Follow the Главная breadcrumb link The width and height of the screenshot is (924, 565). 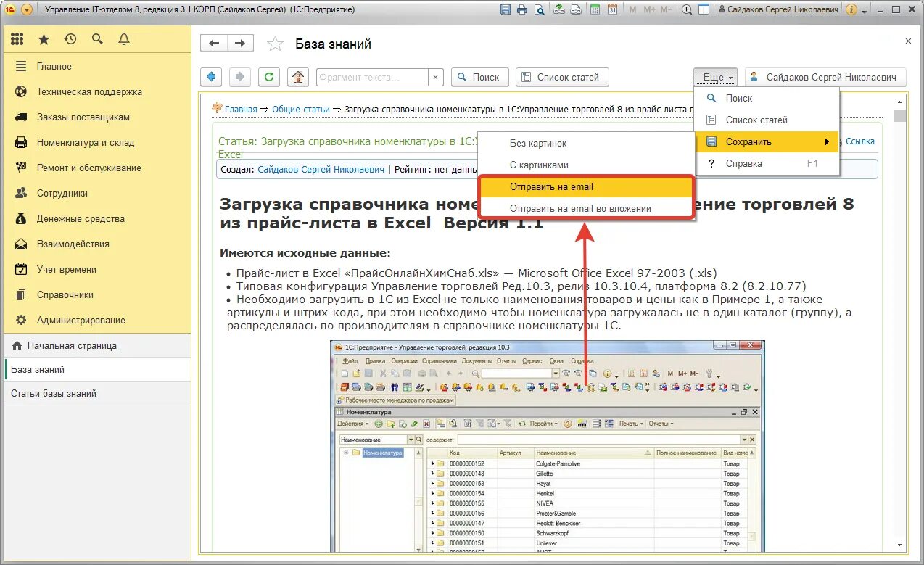click(241, 109)
